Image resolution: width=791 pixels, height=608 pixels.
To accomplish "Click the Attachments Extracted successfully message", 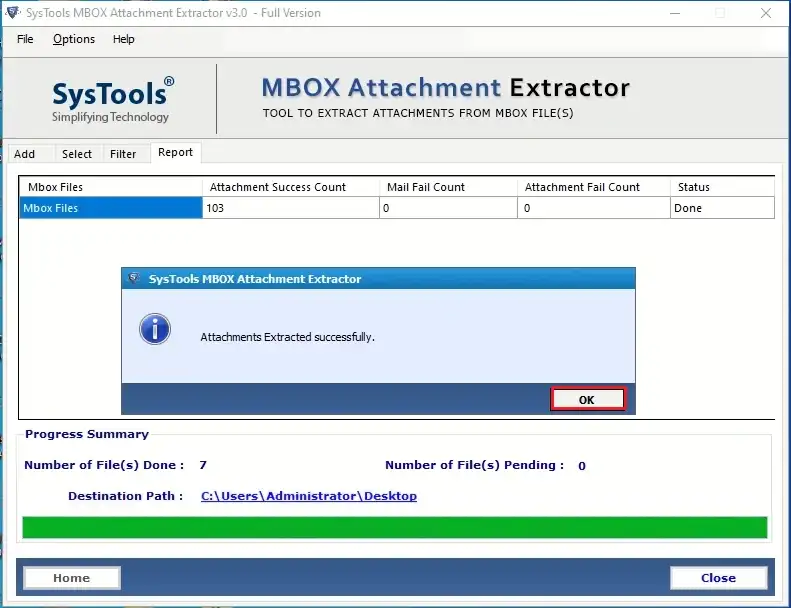I will pyautogui.click(x=288, y=337).
